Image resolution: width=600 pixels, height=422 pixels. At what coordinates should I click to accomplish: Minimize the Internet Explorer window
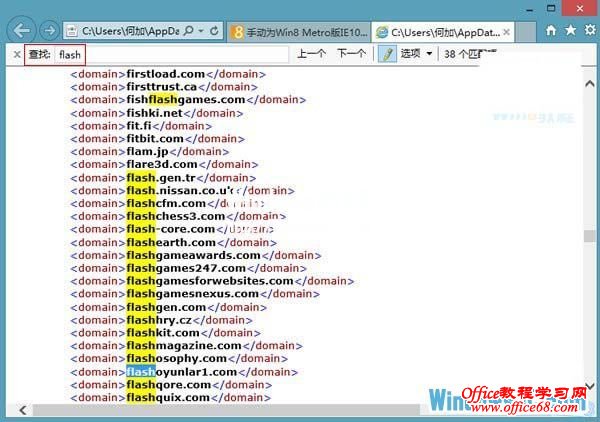coord(530,9)
